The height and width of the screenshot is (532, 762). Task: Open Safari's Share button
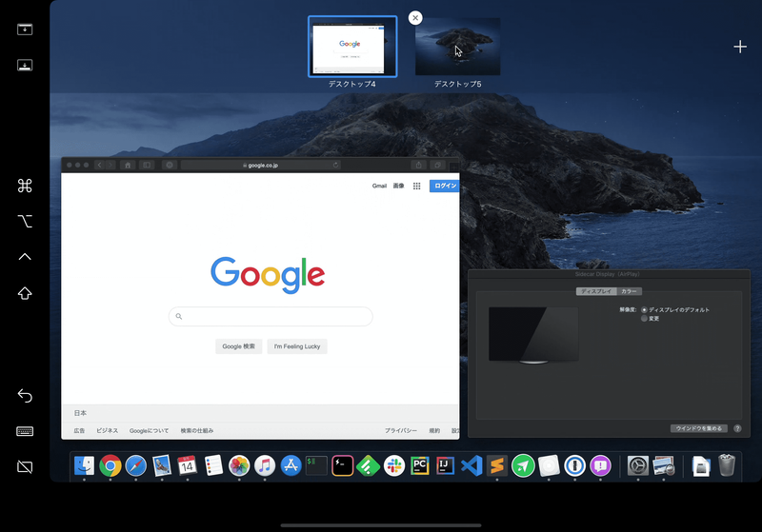click(418, 165)
